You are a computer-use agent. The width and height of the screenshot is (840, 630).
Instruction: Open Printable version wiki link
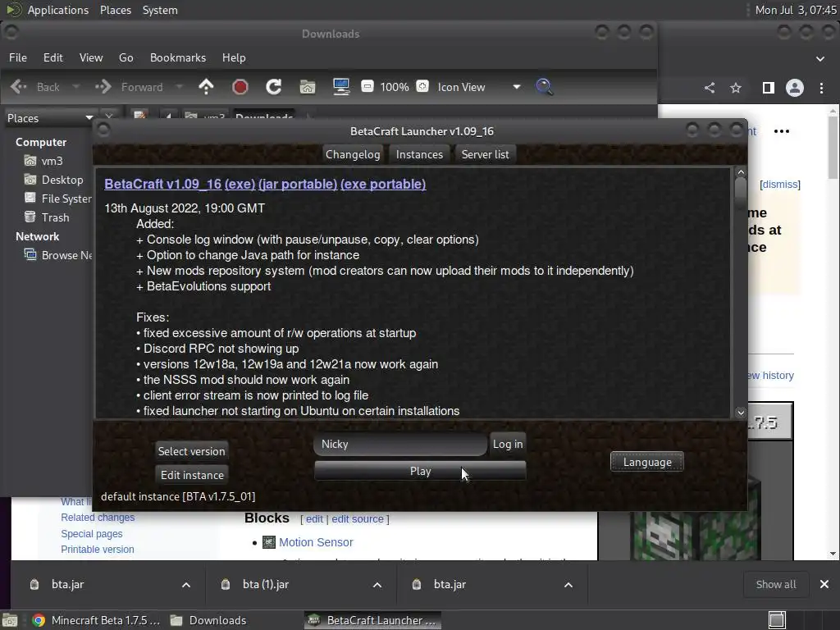(x=98, y=549)
